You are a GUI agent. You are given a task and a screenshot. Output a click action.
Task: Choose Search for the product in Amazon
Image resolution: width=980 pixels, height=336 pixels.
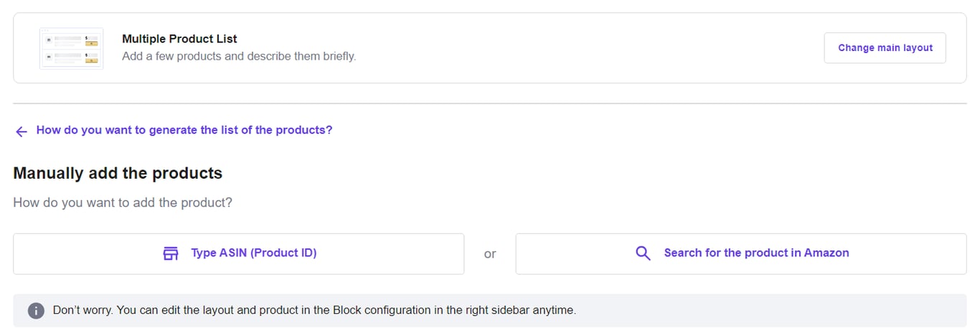click(x=756, y=253)
